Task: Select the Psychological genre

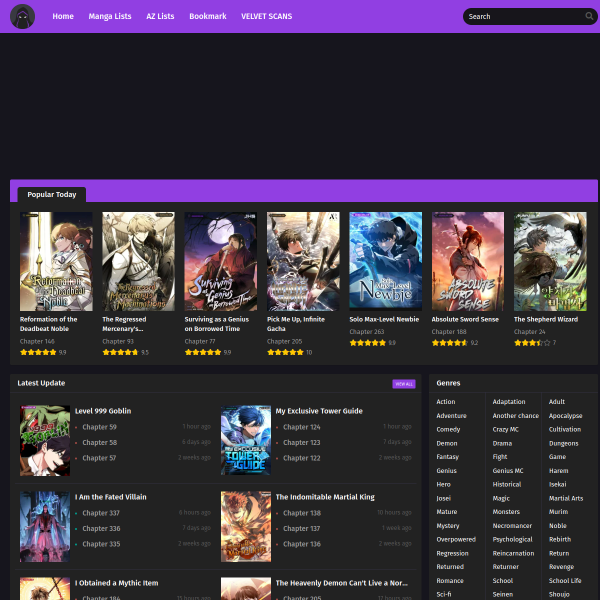Action: click(x=512, y=540)
